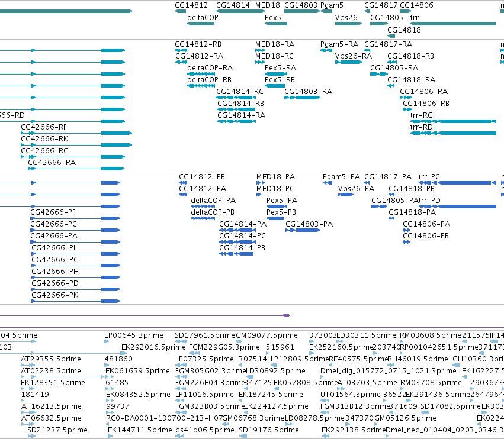This screenshot has width=504, height=439.
Task: Select the SD19176.5prime EST label
Action: coord(269,430)
